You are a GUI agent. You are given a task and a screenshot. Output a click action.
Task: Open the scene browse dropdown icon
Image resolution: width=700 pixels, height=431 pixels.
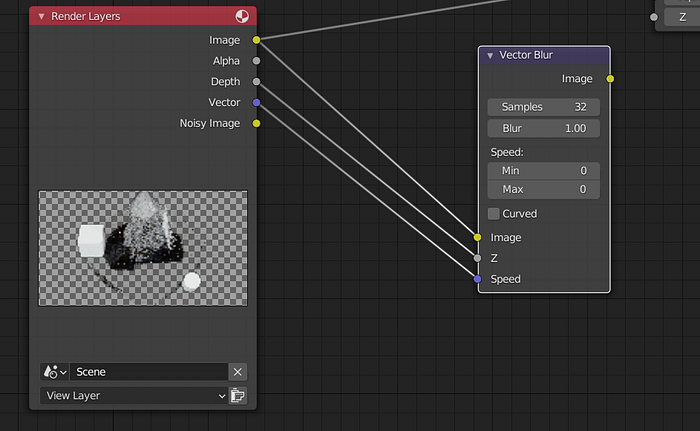point(55,372)
